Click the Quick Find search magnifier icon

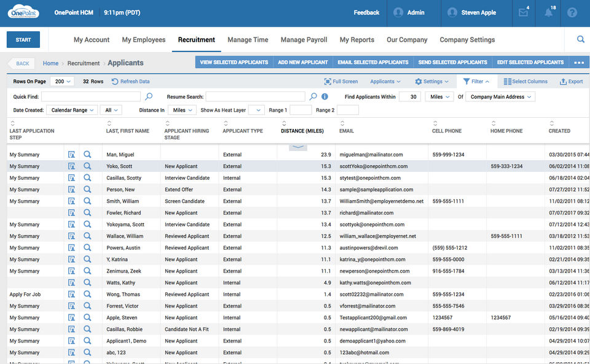pyautogui.click(x=149, y=96)
